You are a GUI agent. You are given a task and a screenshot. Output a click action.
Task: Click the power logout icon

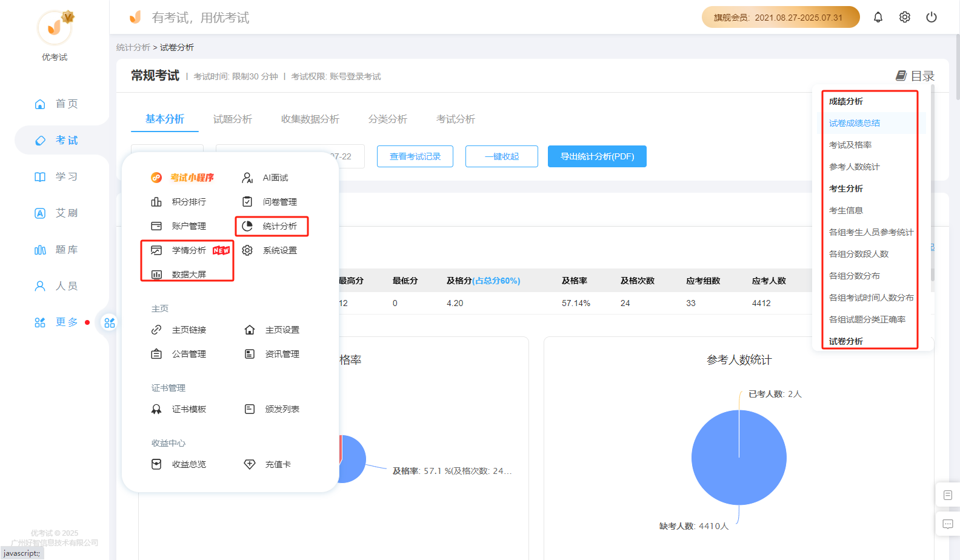point(932,17)
